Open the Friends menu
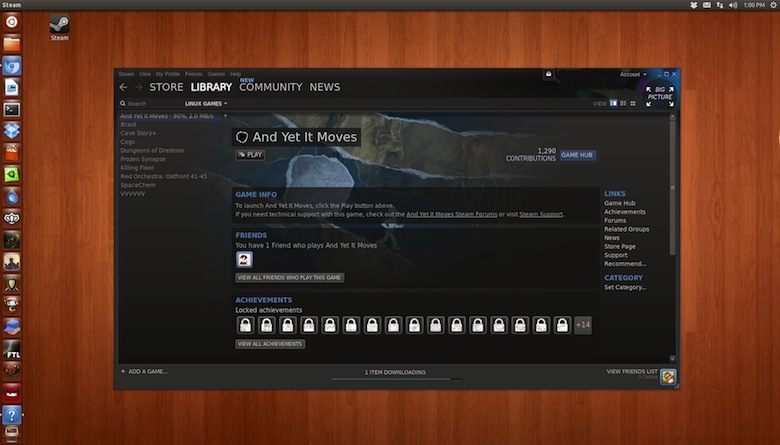This screenshot has width=780, height=445. (x=194, y=74)
